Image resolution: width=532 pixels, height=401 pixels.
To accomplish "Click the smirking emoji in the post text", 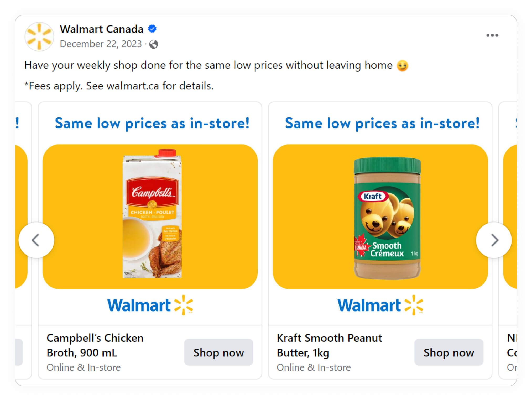I will click(x=402, y=65).
